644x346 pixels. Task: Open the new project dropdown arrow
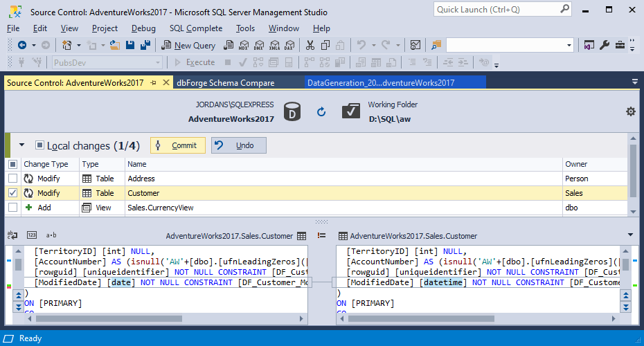click(x=79, y=45)
